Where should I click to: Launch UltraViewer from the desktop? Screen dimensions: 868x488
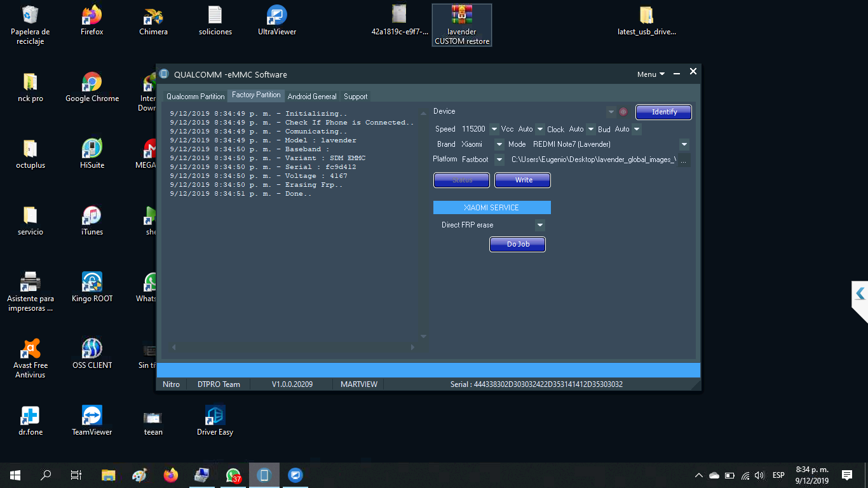coord(277,20)
